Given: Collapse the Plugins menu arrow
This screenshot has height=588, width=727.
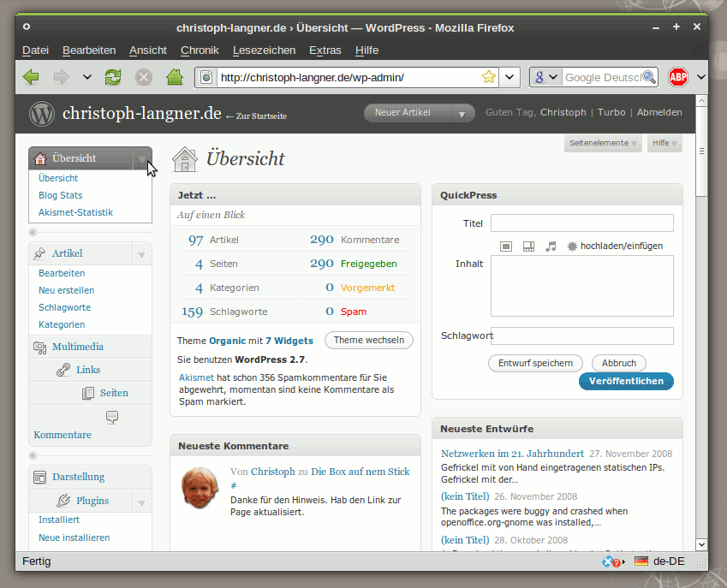Looking at the screenshot, I should coord(142,502).
